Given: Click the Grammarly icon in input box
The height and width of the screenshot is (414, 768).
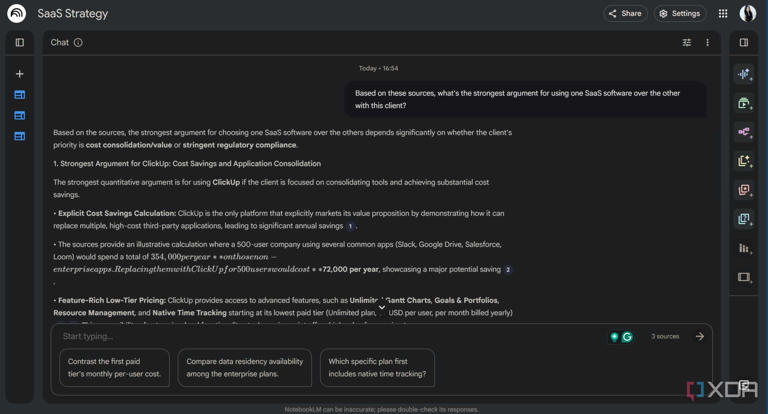Looking at the screenshot, I should (x=627, y=337).
